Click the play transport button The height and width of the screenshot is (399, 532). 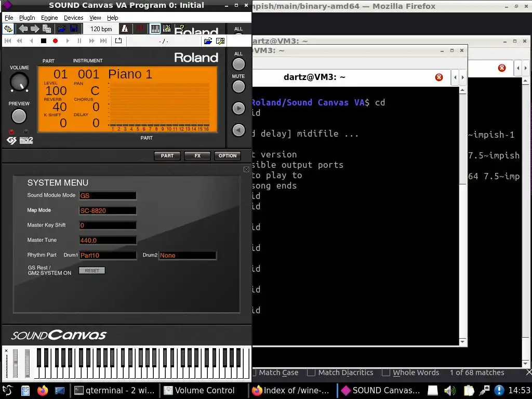click(67, 41)
